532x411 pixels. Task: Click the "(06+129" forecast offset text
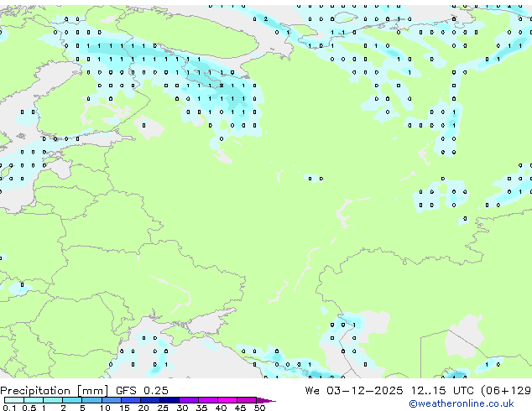tap(506, 390)
